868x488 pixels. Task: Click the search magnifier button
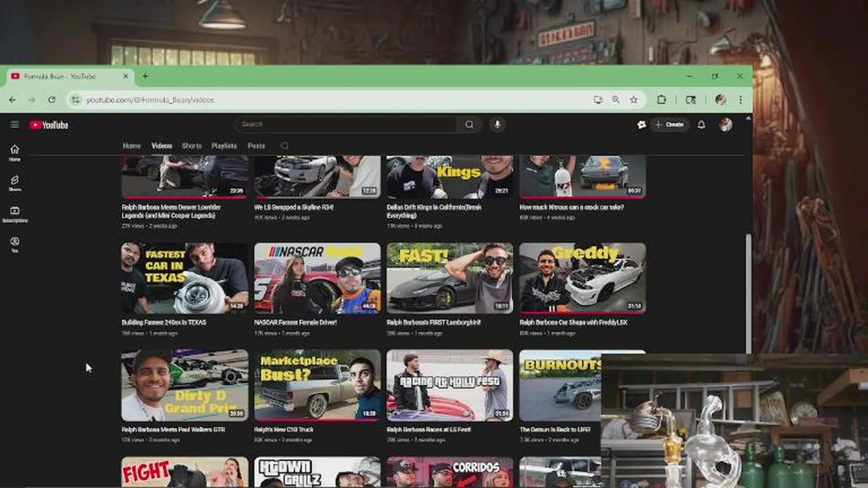point(469,124)
